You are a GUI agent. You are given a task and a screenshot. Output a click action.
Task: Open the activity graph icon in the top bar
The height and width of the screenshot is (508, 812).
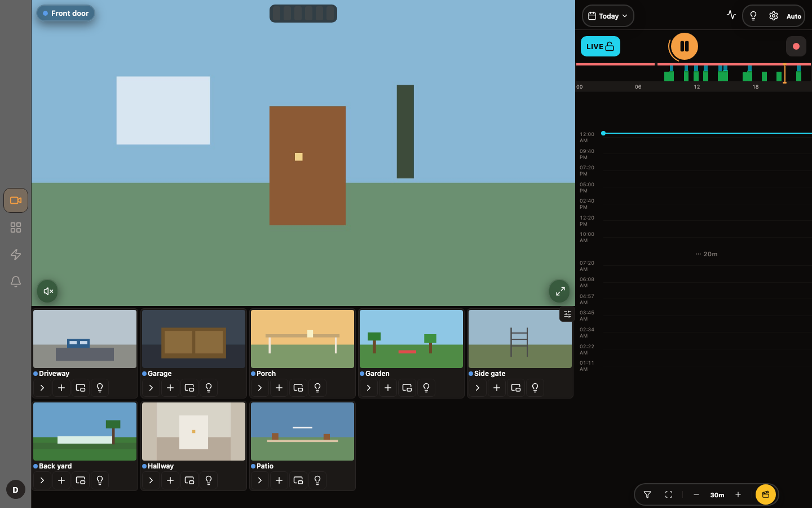[x=731, y=15]
